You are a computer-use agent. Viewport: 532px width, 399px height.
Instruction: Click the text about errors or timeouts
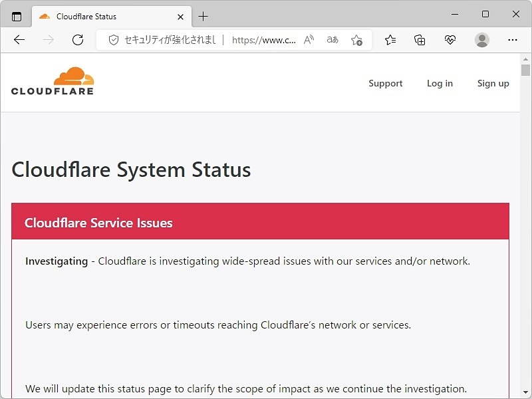coord(218,325)
